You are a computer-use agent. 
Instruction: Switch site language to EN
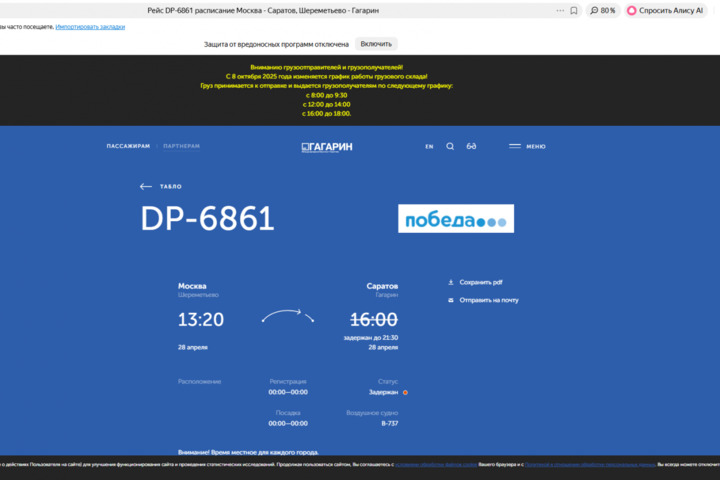tap(429, 146)
